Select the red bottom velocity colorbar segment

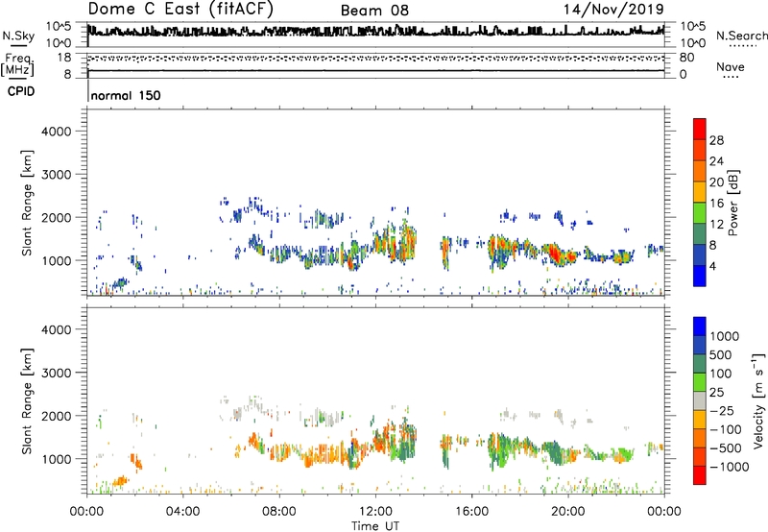[700, 475]
